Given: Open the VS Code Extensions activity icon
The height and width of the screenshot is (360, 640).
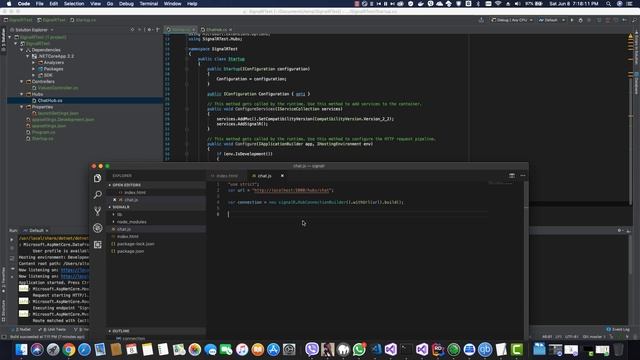Looking at the screenshot, I should click(x=98, y=244).
